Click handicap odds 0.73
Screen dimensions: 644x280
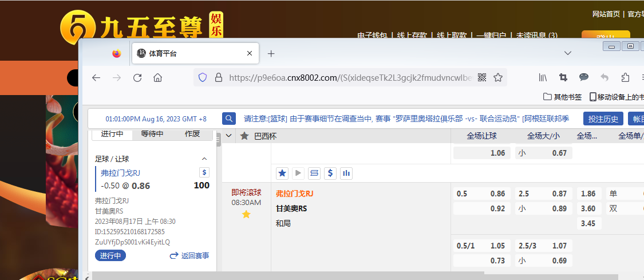482,261
